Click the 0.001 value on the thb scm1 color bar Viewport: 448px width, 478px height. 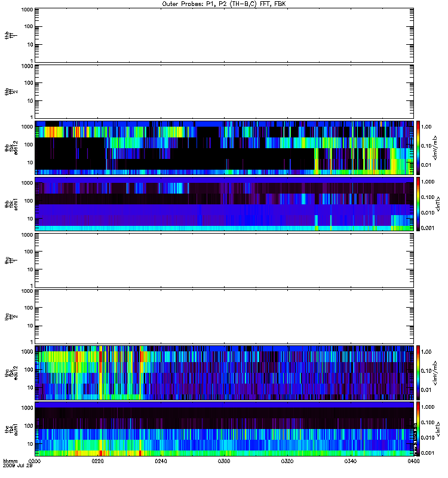(428, 228)
